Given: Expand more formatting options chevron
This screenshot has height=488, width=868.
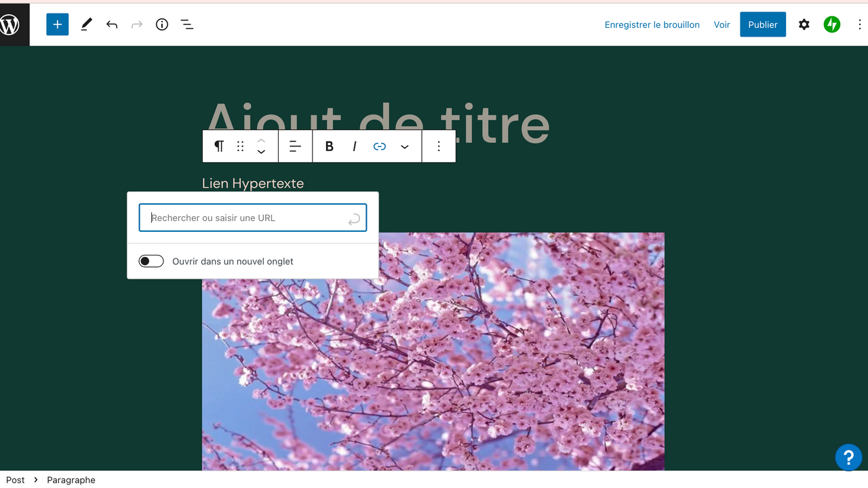Looking at the screenshot, I should [405, 146].
